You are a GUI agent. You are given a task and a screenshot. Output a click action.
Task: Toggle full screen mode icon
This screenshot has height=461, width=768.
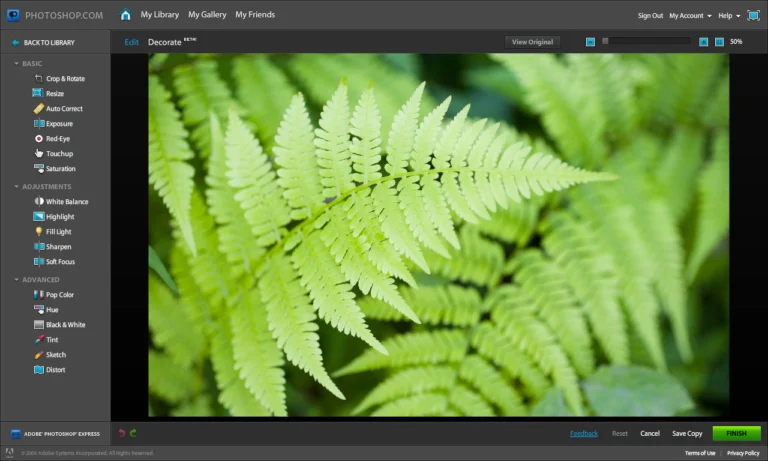753,15
